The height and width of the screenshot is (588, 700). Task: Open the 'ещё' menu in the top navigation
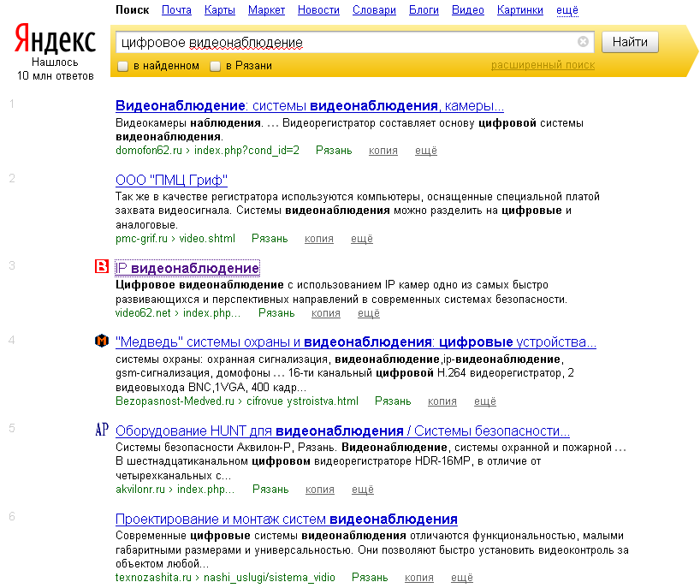click(565, 10)
